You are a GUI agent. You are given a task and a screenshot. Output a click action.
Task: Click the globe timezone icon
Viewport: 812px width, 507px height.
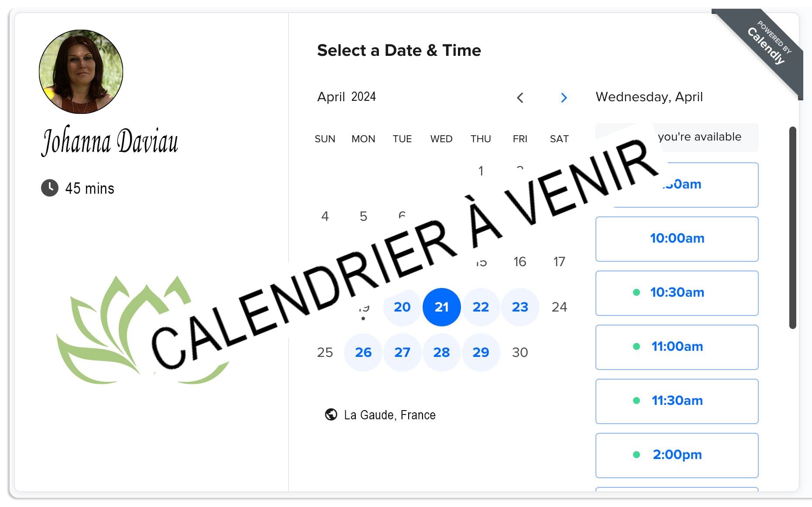[331, 415]
